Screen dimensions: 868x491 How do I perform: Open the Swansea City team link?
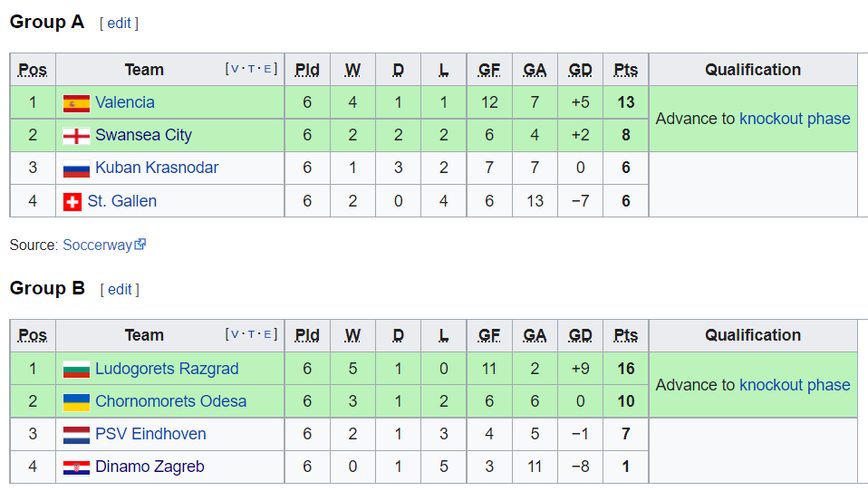coord(143,135)
